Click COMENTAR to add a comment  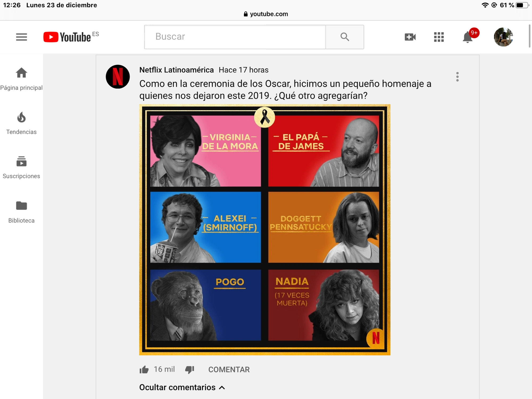229,369
